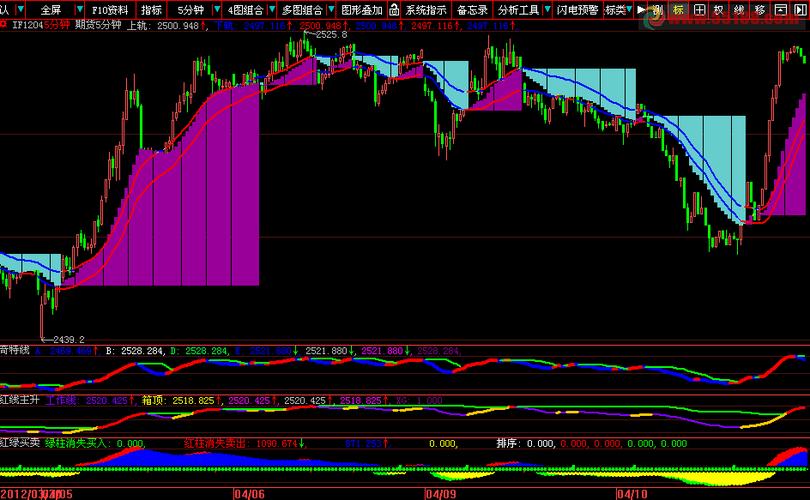This screenshot has height=500, width=810.
Task: Expand the 4图组合 dropdown arrow
Action: pyautogui.click(x=272, y=9)
